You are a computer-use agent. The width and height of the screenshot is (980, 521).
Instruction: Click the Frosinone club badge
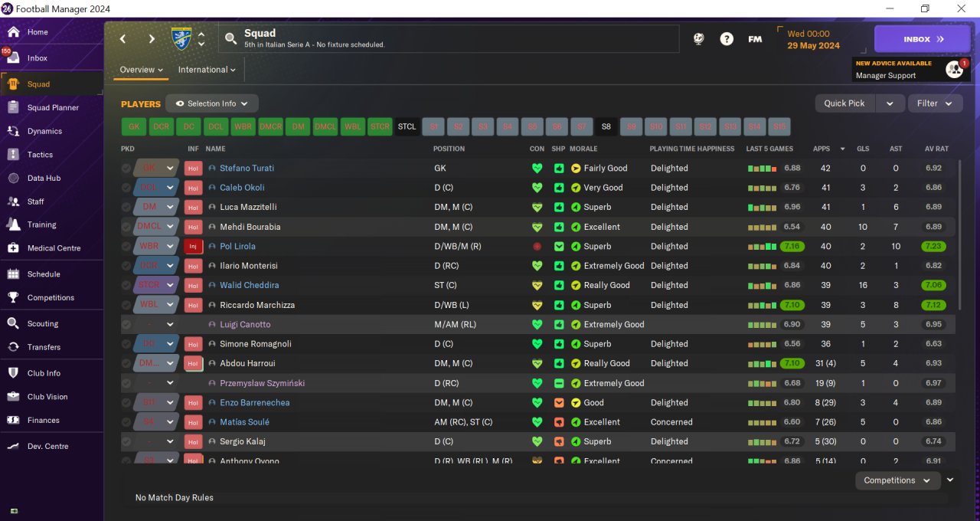pos(182,39)
